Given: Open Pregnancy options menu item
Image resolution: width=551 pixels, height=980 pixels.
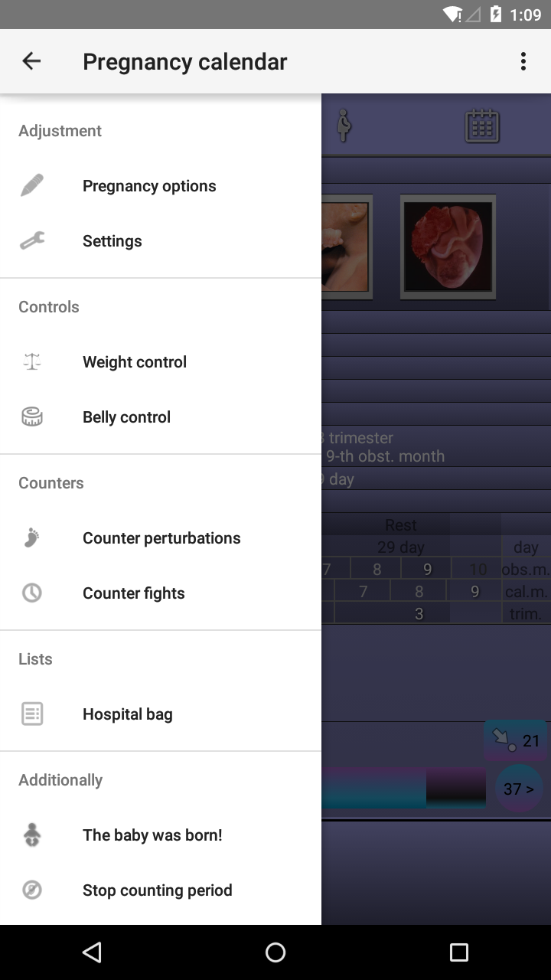Looking at the screenshot, I should [x=161, y=186].
